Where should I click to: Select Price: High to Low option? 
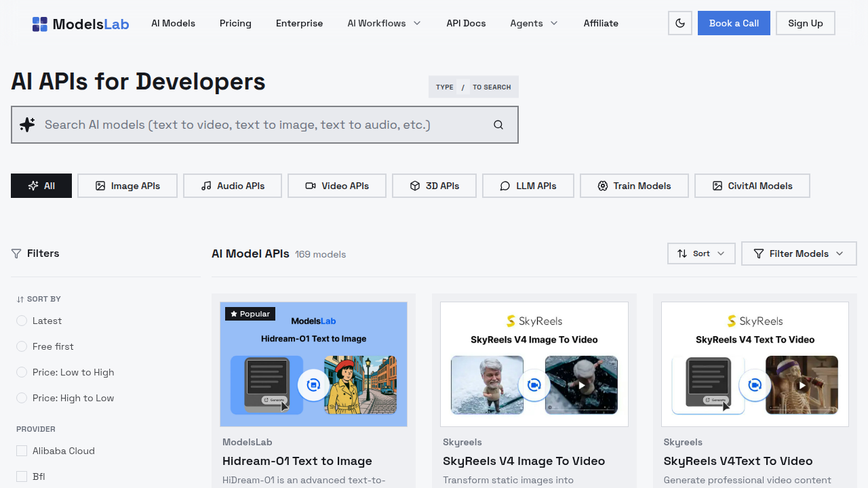[22, 398]
